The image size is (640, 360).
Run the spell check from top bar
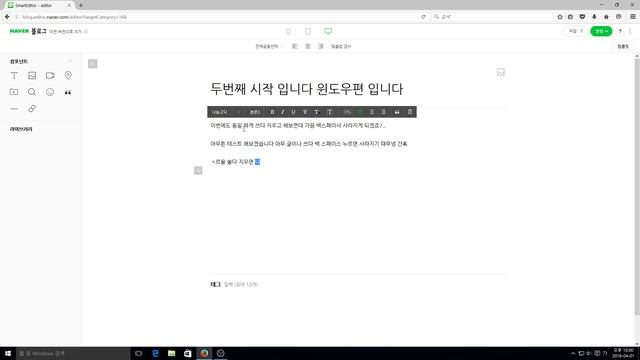341,47
